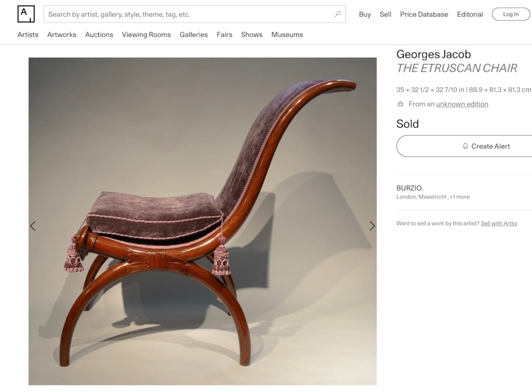Open the Artworks menu
This screenshot has width=532, height=392.
[x=62, y=35]
